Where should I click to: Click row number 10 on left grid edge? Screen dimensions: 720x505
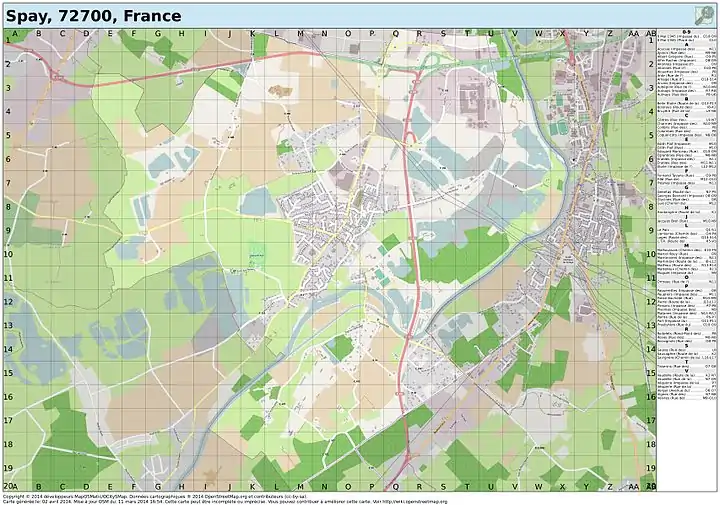6,253
